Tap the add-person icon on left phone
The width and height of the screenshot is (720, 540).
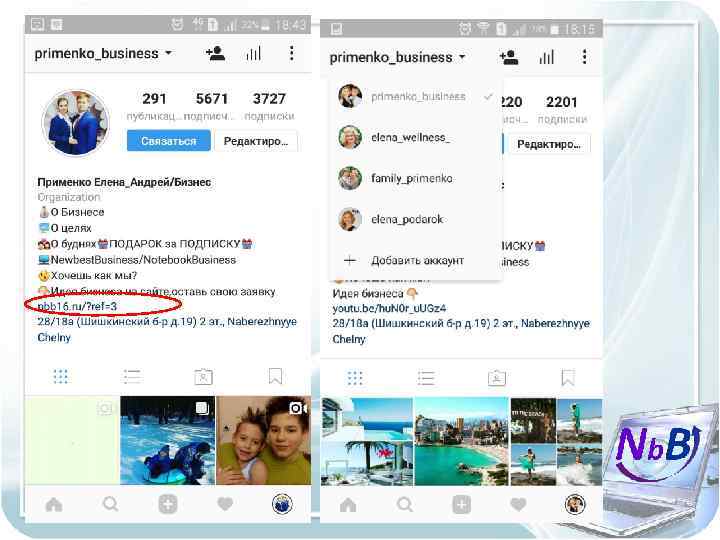click(215, 53)
